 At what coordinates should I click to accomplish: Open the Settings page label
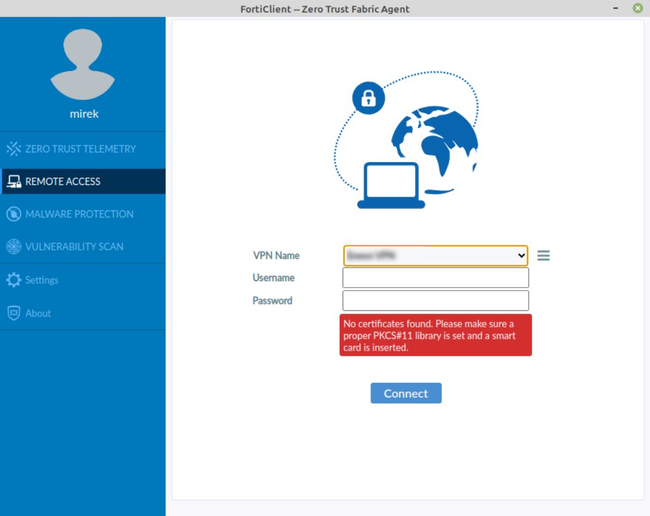click(42, 280)
